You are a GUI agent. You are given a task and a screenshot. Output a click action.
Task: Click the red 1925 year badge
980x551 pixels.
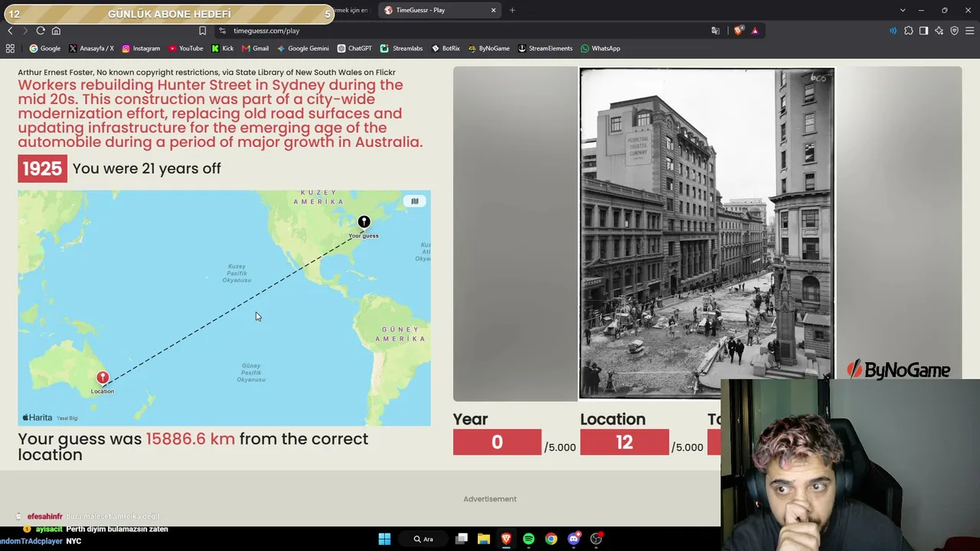tap(42, 168)
